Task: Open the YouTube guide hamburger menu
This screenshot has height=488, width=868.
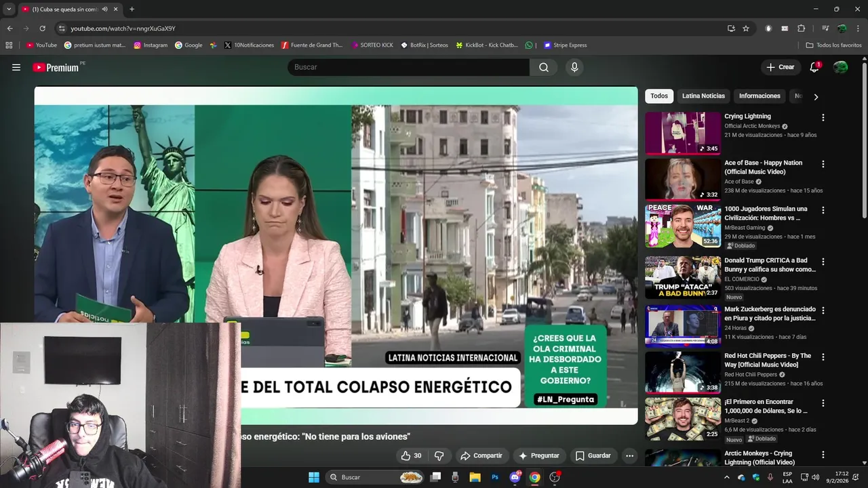Action: pos(16,67)
